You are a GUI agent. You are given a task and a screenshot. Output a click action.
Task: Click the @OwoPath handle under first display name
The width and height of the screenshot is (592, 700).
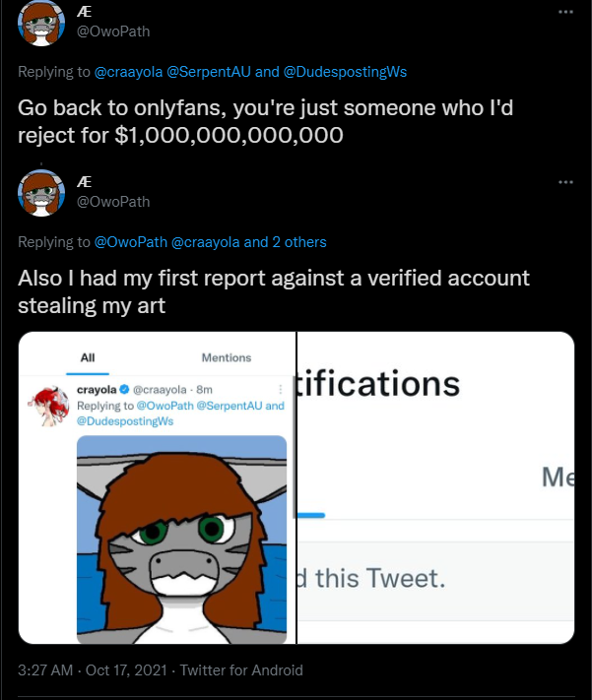coord(113,31)
